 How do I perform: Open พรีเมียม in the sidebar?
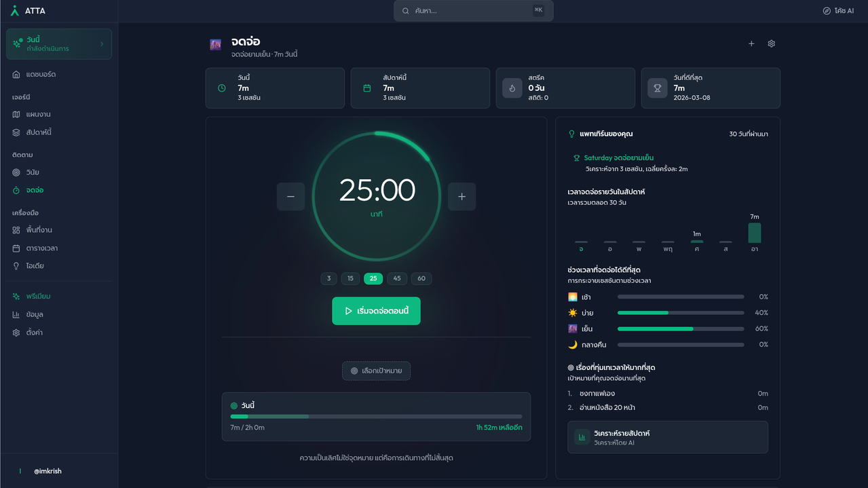(59, 297)
